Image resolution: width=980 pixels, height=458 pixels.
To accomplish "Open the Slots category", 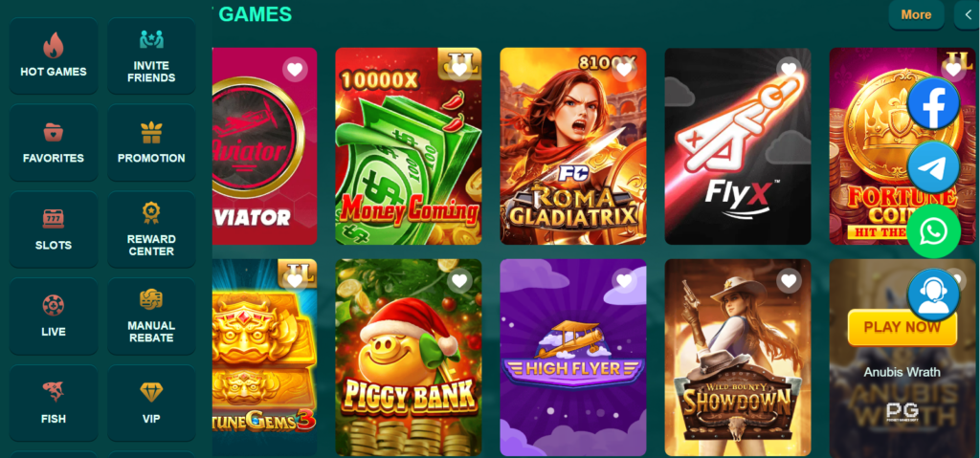I will (x=54, y=229).
